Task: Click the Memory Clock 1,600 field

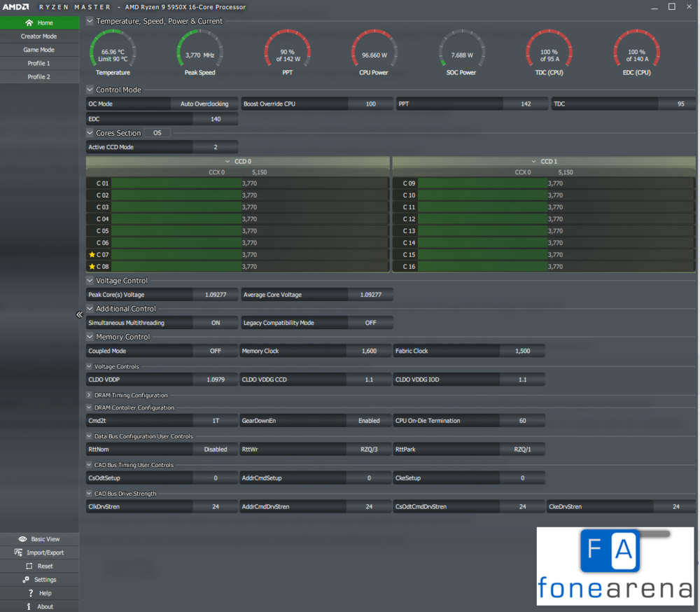Action: (x=369, y=351)
